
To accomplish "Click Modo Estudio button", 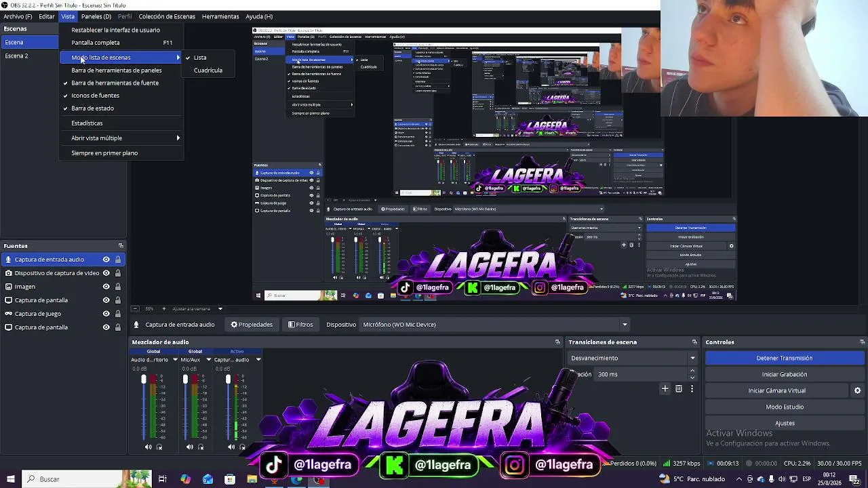I will (785, 407).
